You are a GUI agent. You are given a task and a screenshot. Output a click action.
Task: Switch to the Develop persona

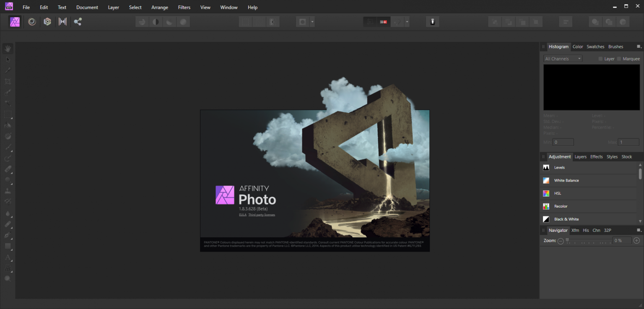[47, 22]
